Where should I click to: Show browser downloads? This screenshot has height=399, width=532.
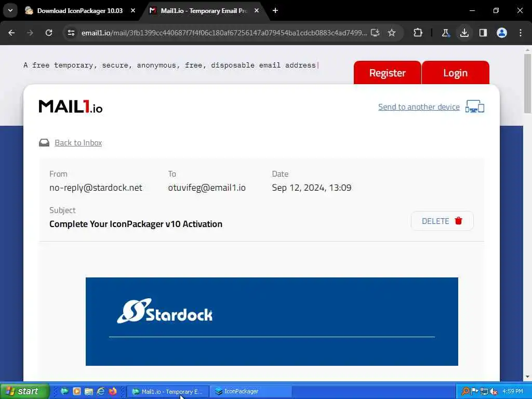(464, 33)
